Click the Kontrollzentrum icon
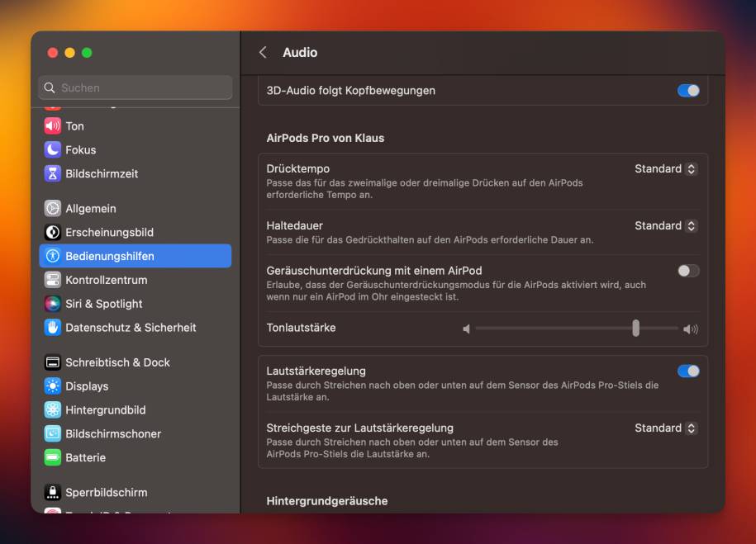The image size is (756, 544). point(53,280)
